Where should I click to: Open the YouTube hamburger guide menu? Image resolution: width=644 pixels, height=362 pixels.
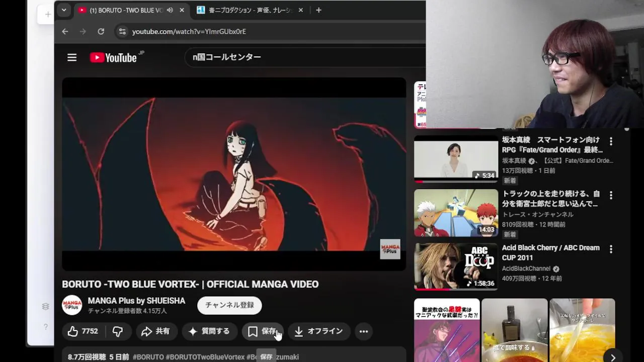click(72, 57)
